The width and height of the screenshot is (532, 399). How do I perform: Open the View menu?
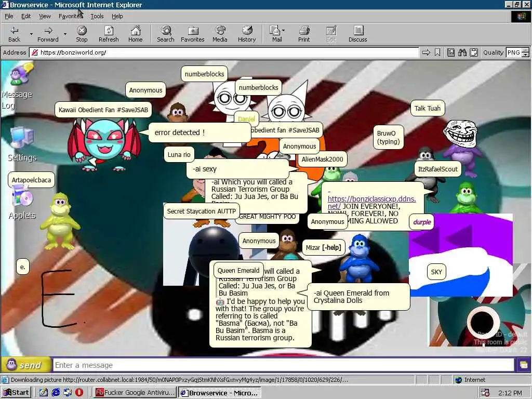[45, 16]
